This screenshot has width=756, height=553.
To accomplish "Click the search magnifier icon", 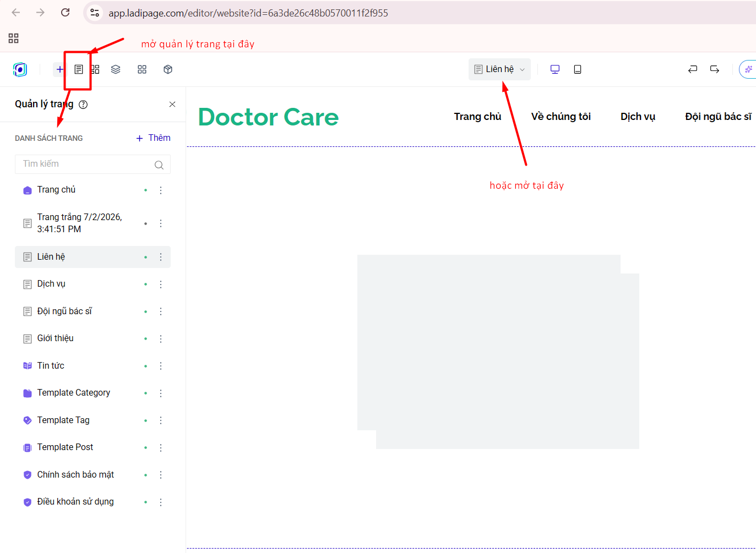I will pyautogui.click(x=159, y=165).
